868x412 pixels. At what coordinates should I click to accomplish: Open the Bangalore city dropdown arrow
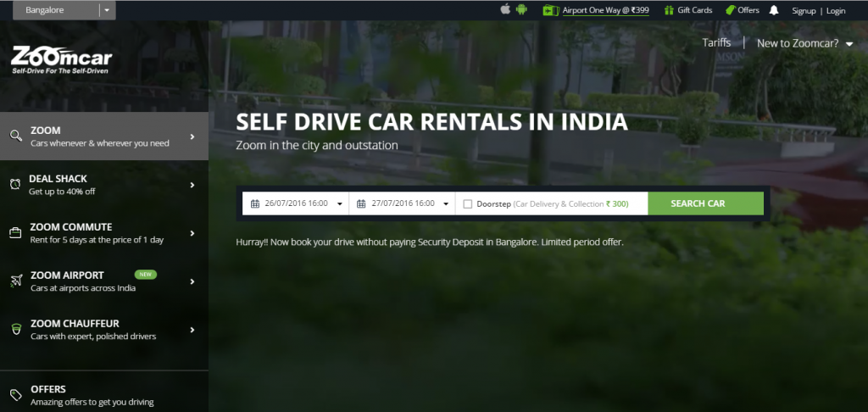107,10
